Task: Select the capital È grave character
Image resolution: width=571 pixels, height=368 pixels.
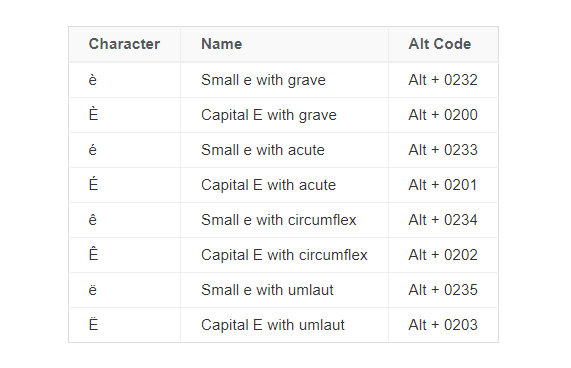Action: tap(94, 114)
